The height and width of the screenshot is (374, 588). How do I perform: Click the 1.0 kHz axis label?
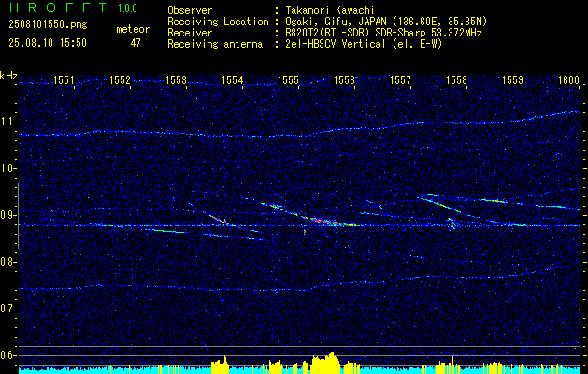click(x=7, y=169)
